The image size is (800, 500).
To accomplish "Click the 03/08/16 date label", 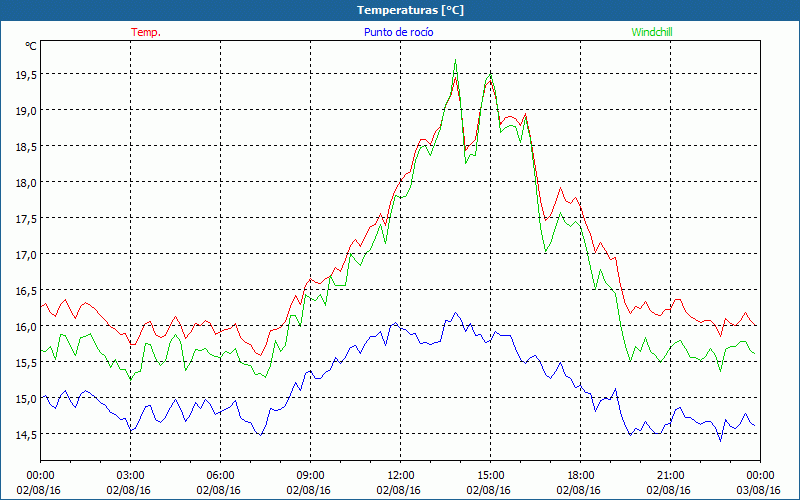I will (760, 490).
